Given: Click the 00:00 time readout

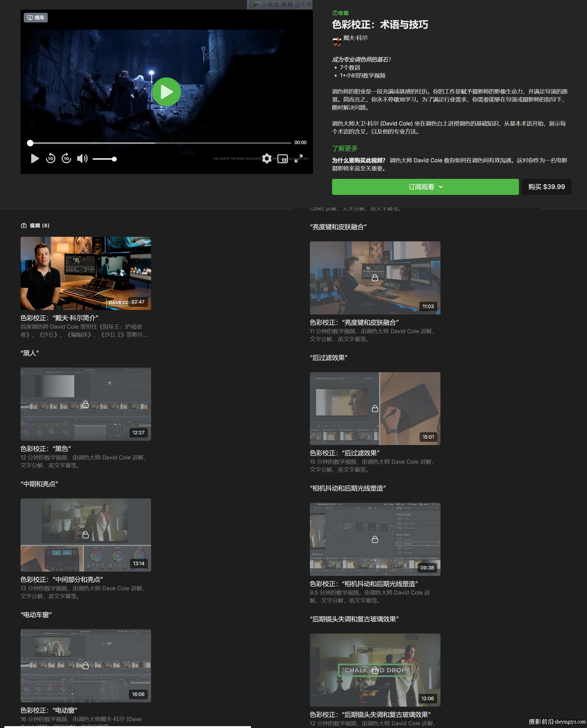Looking at the screenshot, I should click(x=300, y=142).
